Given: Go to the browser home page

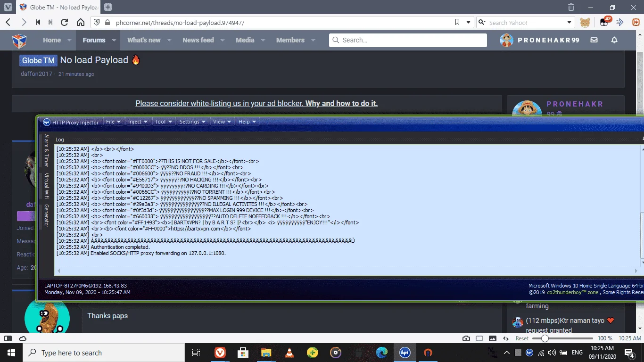Looking at the screenshot, I should [x=81, y=22].
